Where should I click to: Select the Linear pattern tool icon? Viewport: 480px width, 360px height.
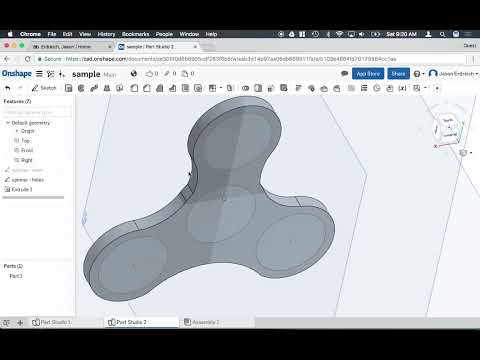tap(212, 88)
